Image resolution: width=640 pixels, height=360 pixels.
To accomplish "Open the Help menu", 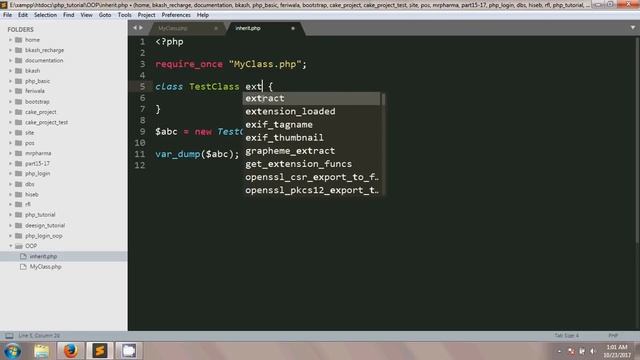I will pos(203,15).
